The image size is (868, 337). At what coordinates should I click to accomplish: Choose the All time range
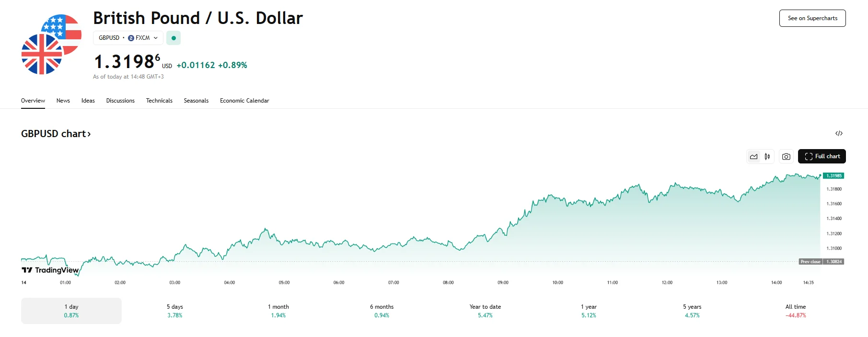pos(796,311)
